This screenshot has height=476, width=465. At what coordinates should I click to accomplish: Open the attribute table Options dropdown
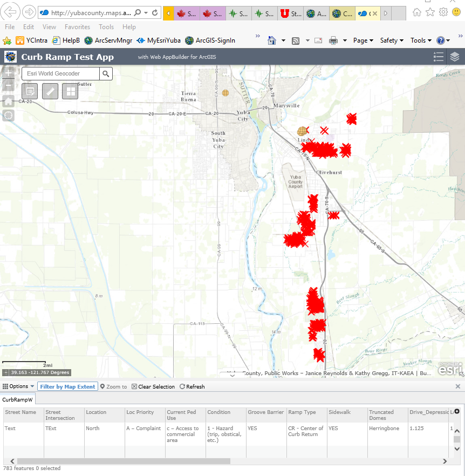[18, 386]
